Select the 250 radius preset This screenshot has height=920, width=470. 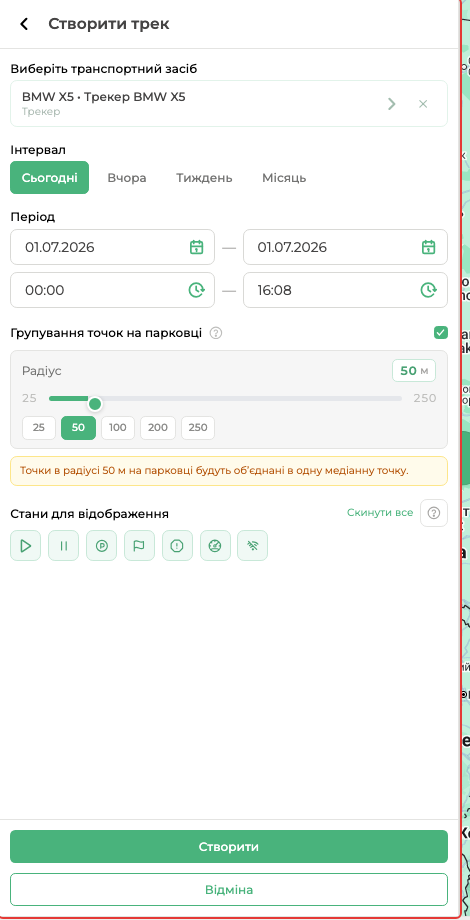click(198, 428)
